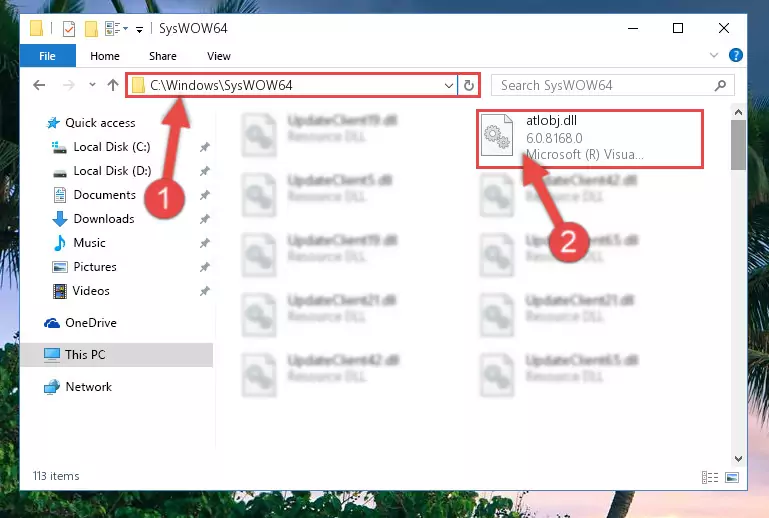Click the New folder quick access icon

[x=91, y=28]
